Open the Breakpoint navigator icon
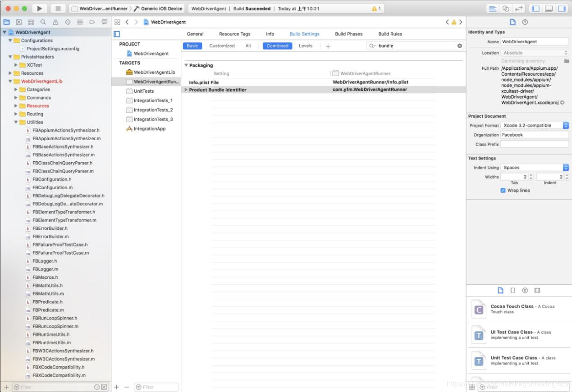The width and height of the screenshot is (572, 392). click(92, 22)
